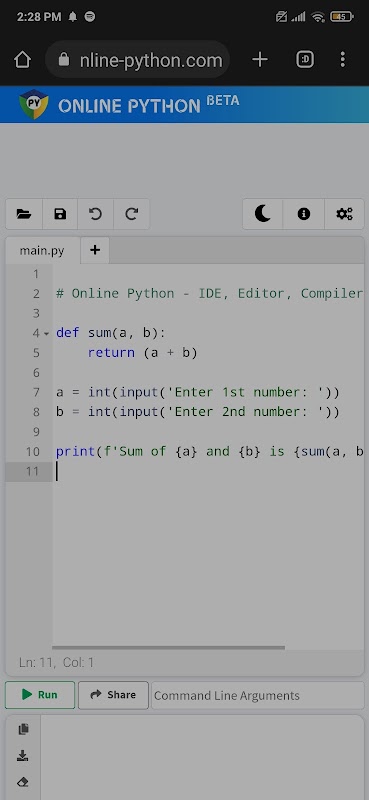Open the browser three-dot menu
The height and width of the screenshot is (800, 369).
342,60
